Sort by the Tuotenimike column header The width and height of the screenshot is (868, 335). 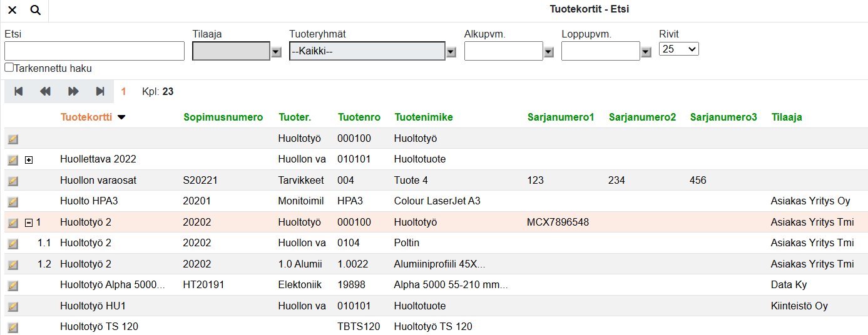(423, 117)
